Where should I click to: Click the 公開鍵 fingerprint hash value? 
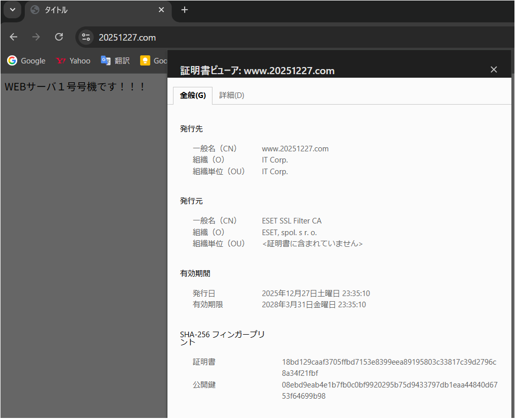(x=389, y=390)
